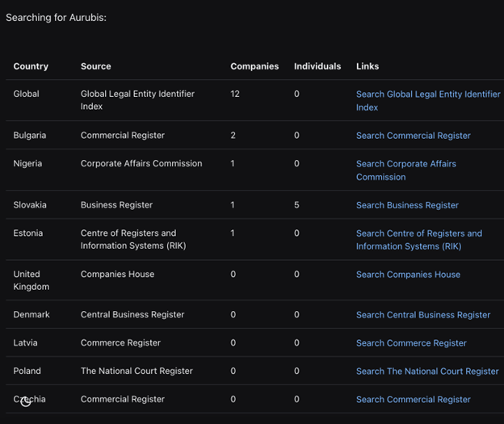Open Czechia's Search Commercial Register link
The height and width of the screenshot is (424, 504).
pyautogui.click(x=413, y=400)
